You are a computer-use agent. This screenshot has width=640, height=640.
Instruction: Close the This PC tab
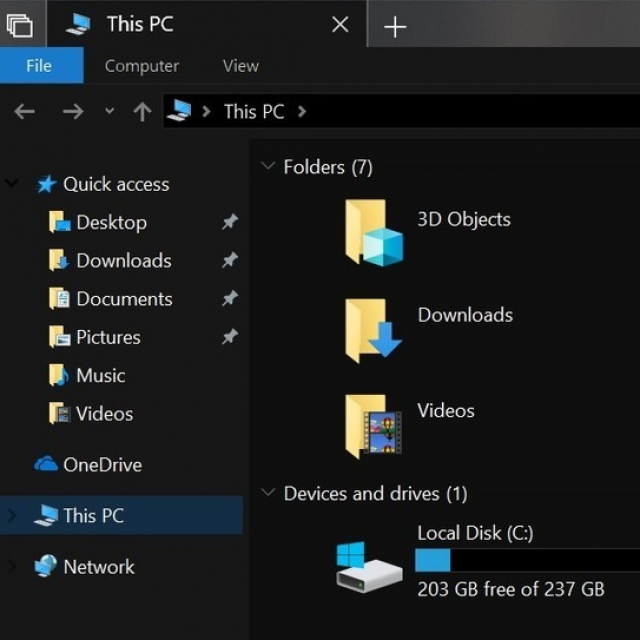(x=340, y=24)
